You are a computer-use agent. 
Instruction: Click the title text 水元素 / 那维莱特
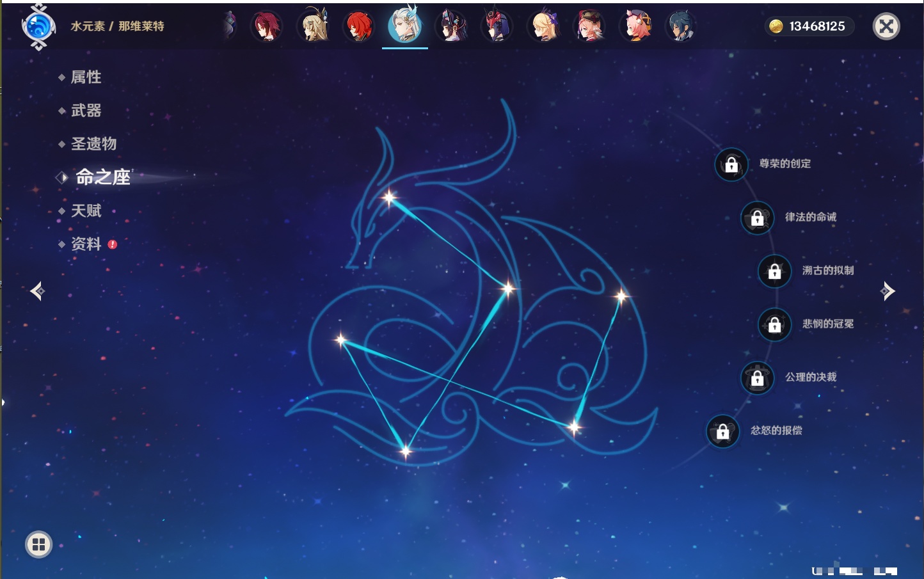click(117, 26)
